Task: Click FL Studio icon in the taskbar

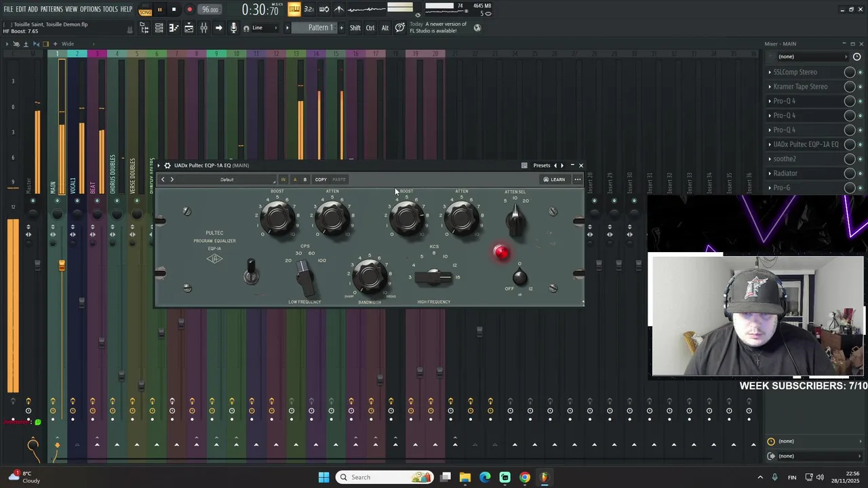Action: pyautogui.click(x=544, y=477)
